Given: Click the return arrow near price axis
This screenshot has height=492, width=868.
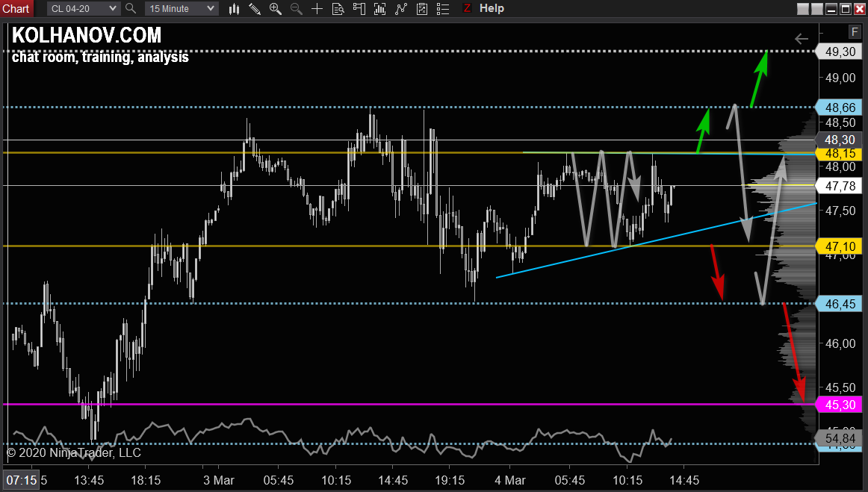Looking at the screenshot, I should click(x=802, y=39).
